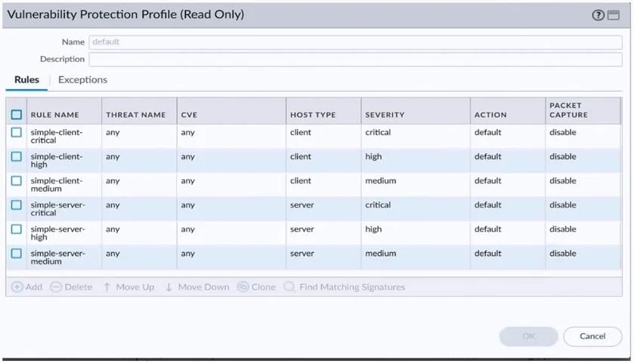Click the Delete minus icon
The image size is (634, 364).
click(x=56, y=287)
